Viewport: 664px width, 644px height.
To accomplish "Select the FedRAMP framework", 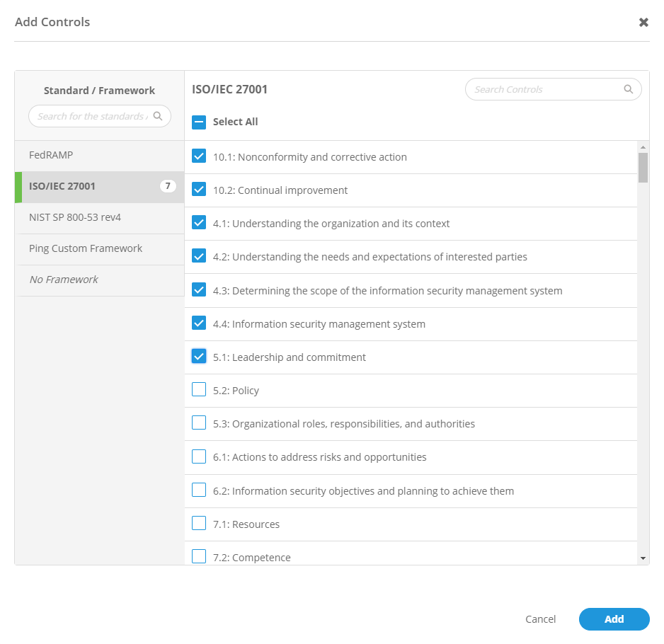I will 51,155.
